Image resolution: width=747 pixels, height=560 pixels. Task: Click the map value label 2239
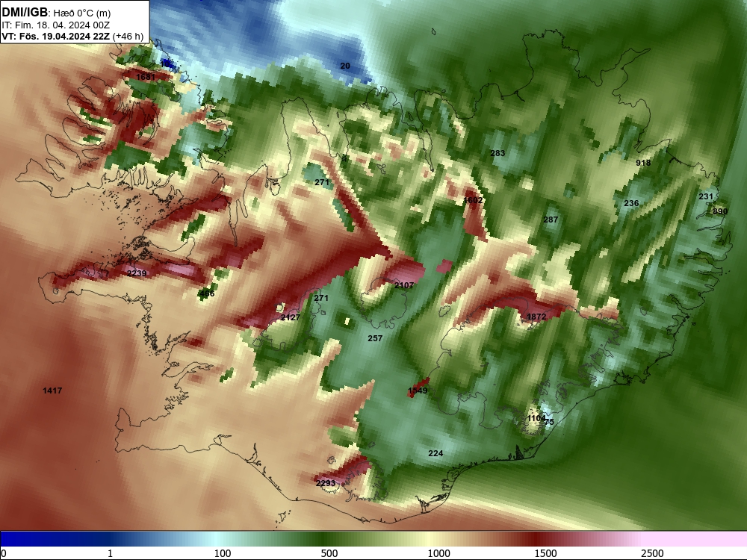point(137,273)
